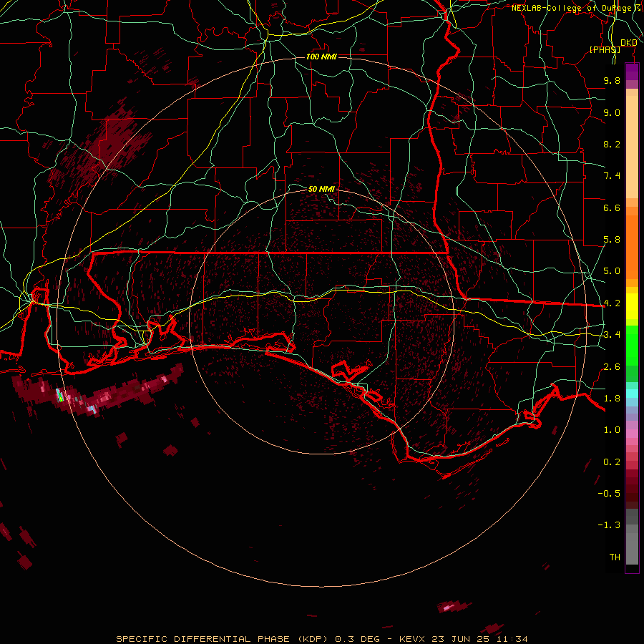Click the 1.8 color scale value

coord(612,398)
